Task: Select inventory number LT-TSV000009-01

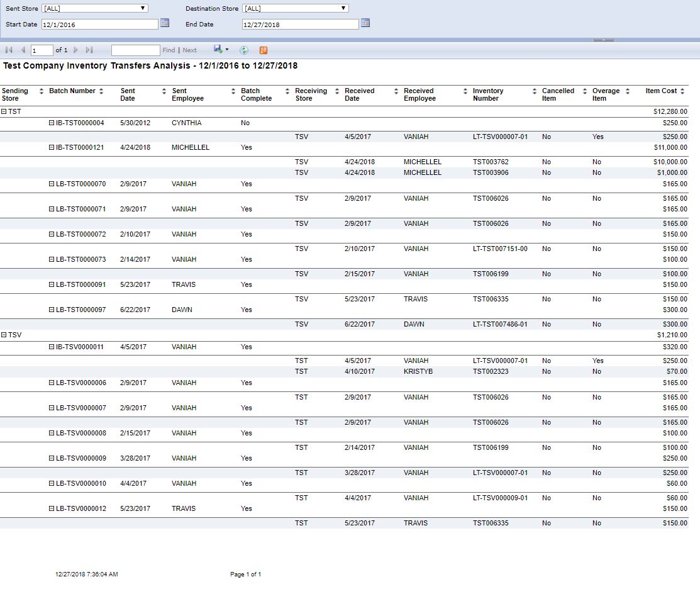Action: click(x=500, y=498)
